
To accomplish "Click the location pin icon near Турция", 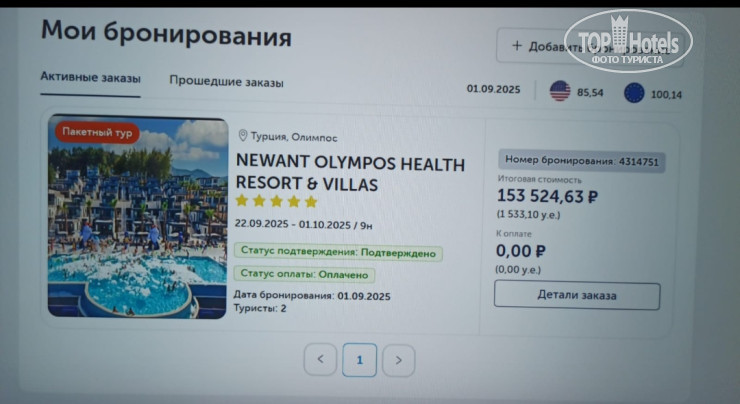I will [243, 136].
